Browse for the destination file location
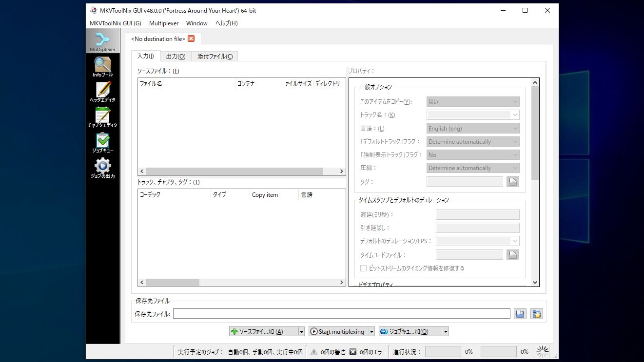The image size is (644, 362). (520, 314)
